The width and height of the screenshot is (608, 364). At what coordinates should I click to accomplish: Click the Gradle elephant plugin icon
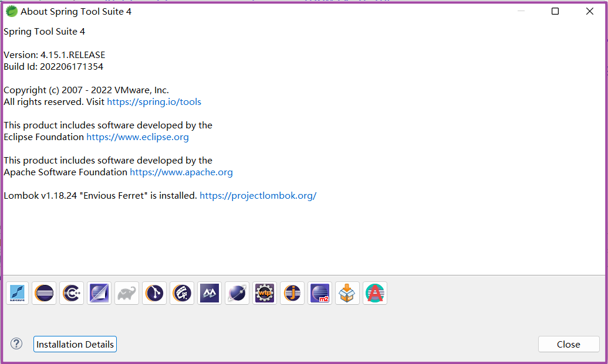point(127,293)
